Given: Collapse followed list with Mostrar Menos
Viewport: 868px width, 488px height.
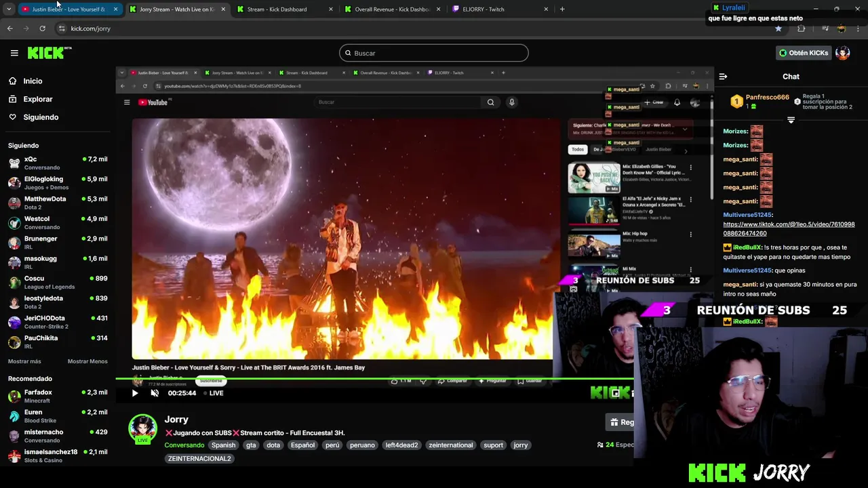Looking at the screenshot, I should pyautogui.click(x=87, y=361).
